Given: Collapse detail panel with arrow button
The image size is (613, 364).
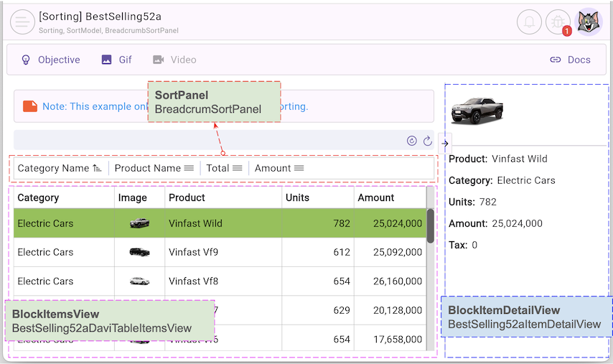Looking at the screenshot, I should pyautogui.click(x=445, y=143).
